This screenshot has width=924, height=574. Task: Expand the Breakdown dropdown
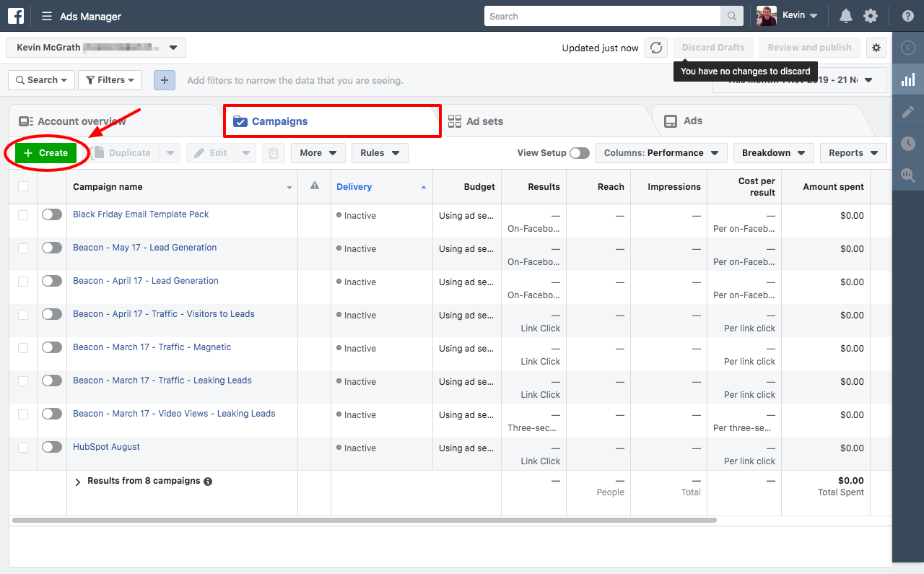click(x=773, y=153)
